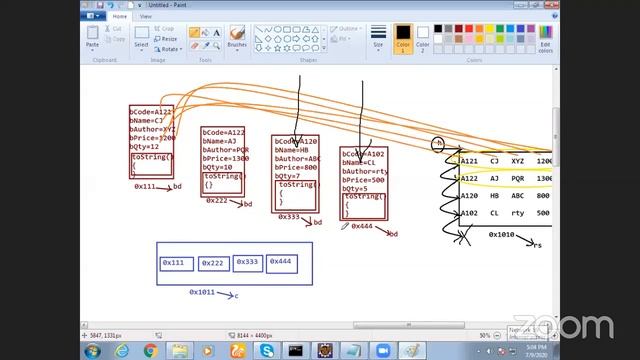The height and width of the screenshot is (360, 640).
Task: Open the shape Outline dropdown
Action: [346, 29]
